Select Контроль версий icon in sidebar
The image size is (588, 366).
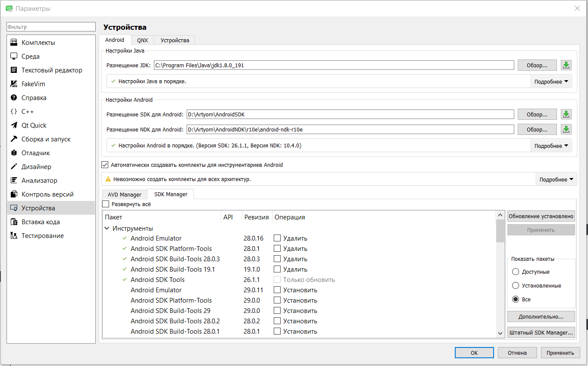point(14,194)
